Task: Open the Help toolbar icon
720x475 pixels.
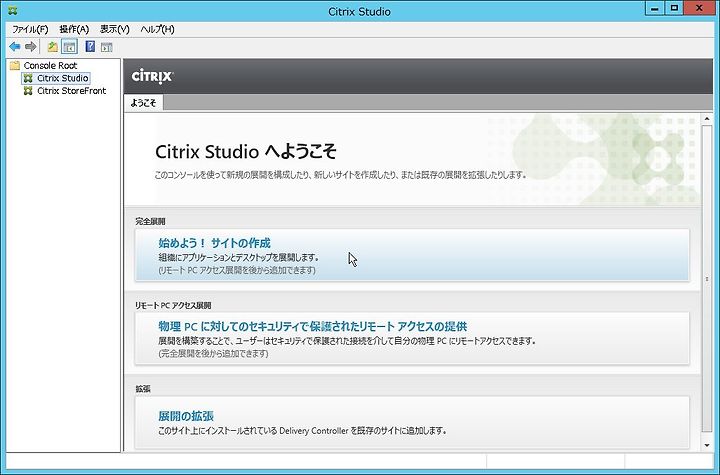Action: (x=90, y=46)
